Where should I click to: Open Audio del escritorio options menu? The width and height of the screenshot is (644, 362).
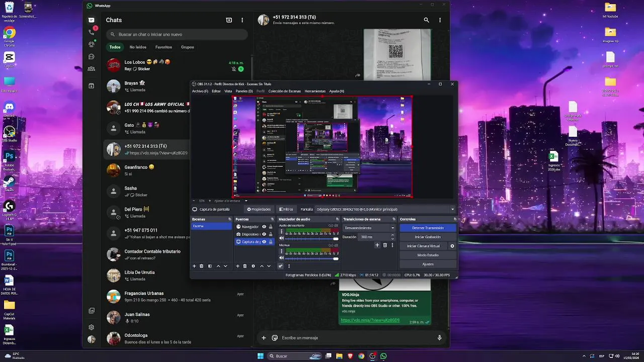coord(281,232)
